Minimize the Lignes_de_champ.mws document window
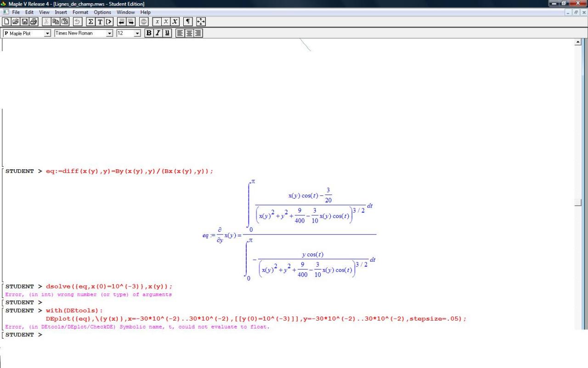The height and width of the screenshot is (368, 588). click(x=569, y=12)
